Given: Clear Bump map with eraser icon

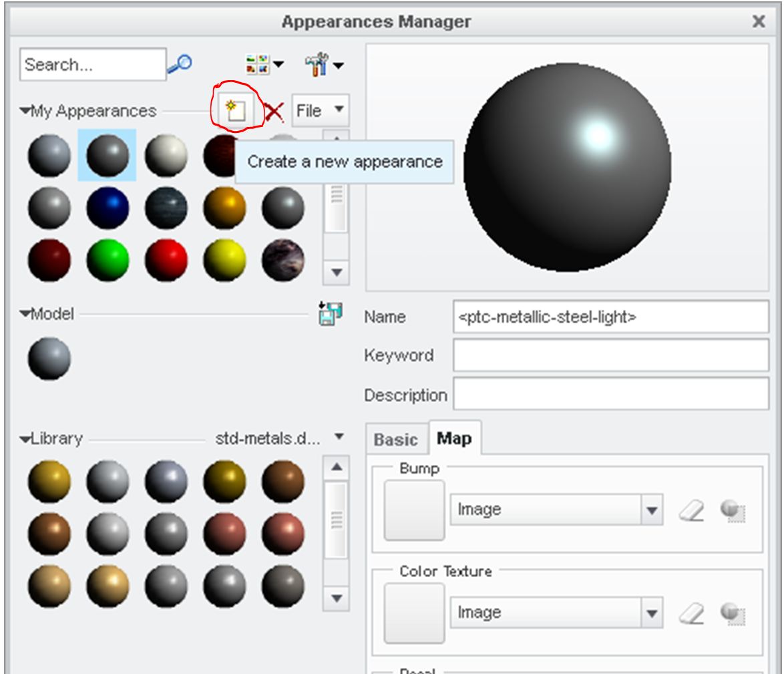Looking at the screenshot, I should [692, 511].
